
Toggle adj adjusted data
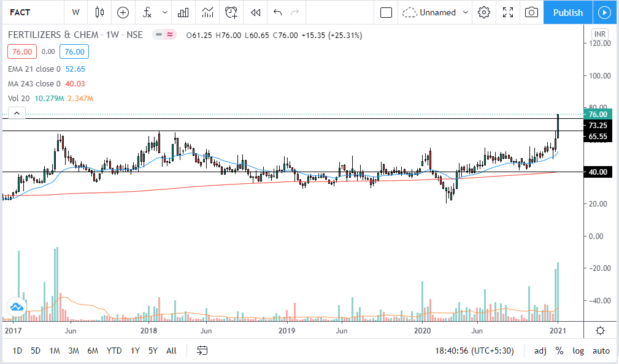(540, 351)
